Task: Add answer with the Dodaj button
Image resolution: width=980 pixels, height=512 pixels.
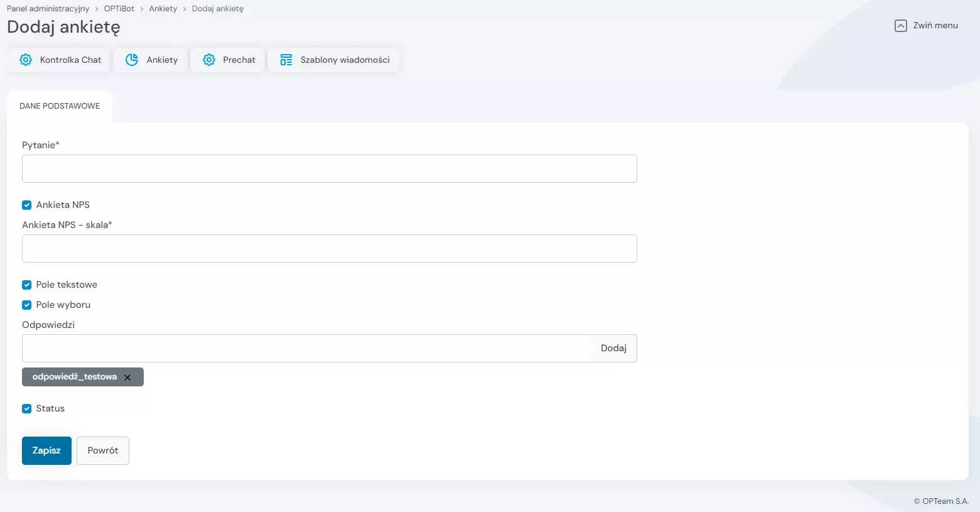Action: click(613, 348)
